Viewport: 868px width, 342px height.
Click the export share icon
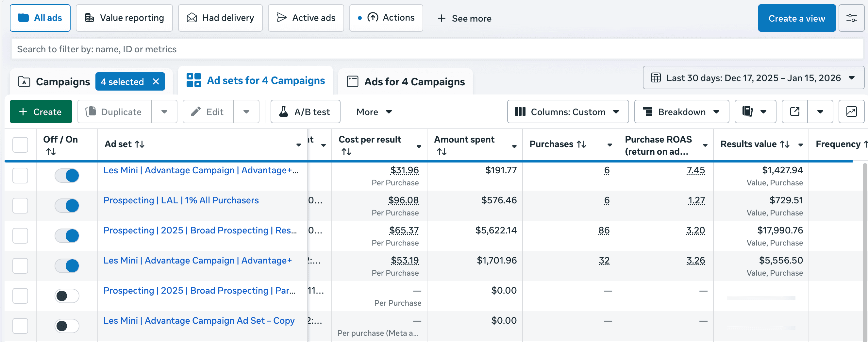click(x=794, y=111)
